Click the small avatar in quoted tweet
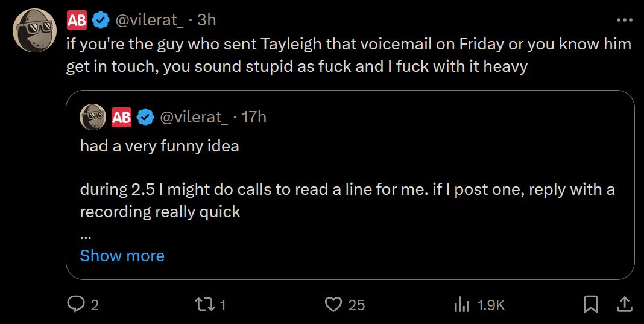 (92, 117)
